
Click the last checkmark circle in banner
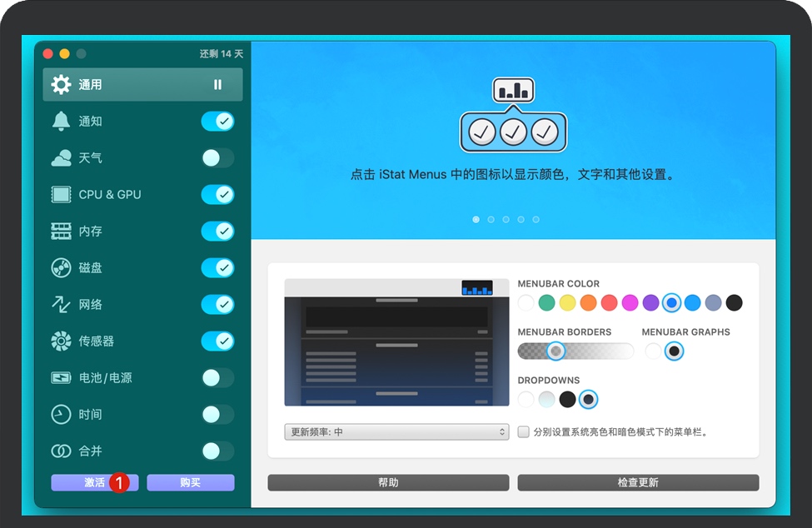pos(545,132)
